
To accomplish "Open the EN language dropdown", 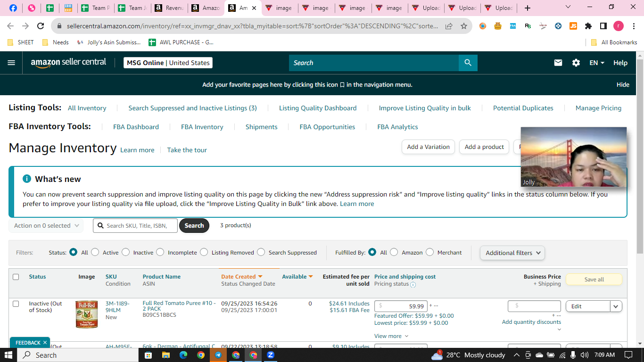I will point(597,63).
